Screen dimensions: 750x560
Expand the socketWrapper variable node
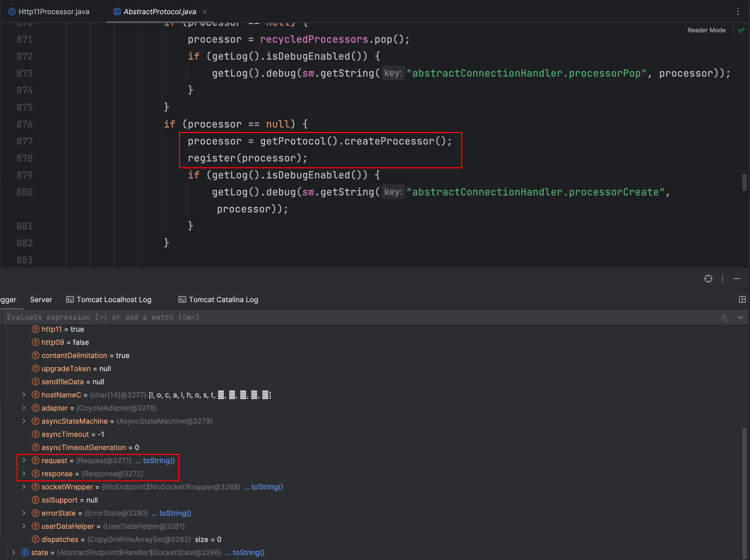pyautogui.click(x=24, y=486)
